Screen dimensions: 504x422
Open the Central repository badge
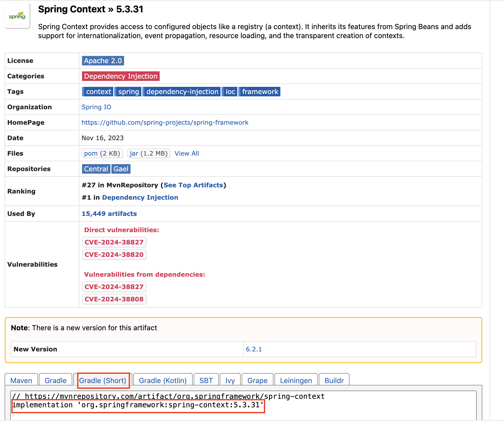(96, 169)
